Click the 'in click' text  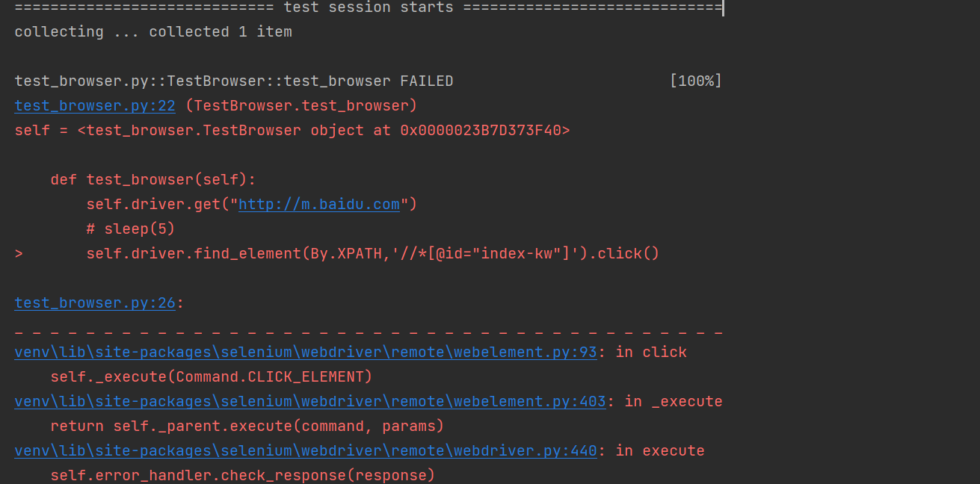(651, 352)
